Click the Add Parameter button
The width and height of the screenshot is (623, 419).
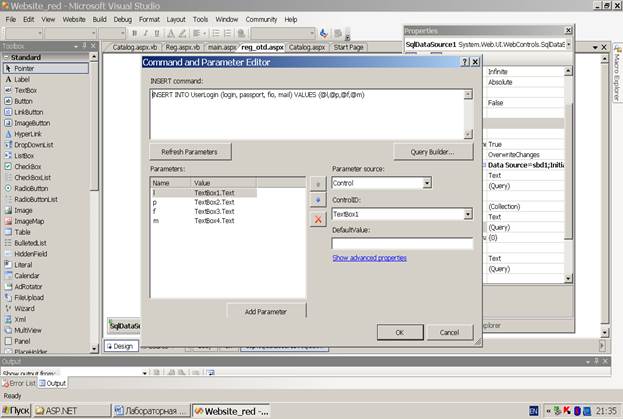266,312
